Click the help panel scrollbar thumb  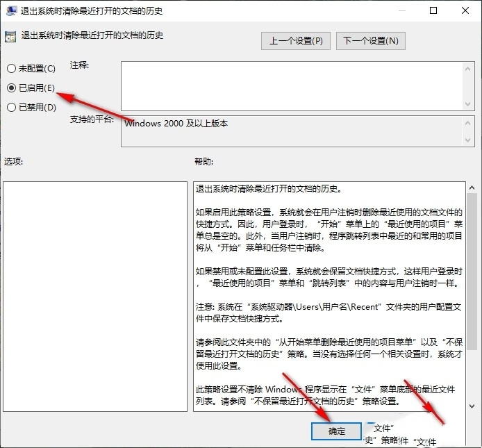tap(472, 271)
